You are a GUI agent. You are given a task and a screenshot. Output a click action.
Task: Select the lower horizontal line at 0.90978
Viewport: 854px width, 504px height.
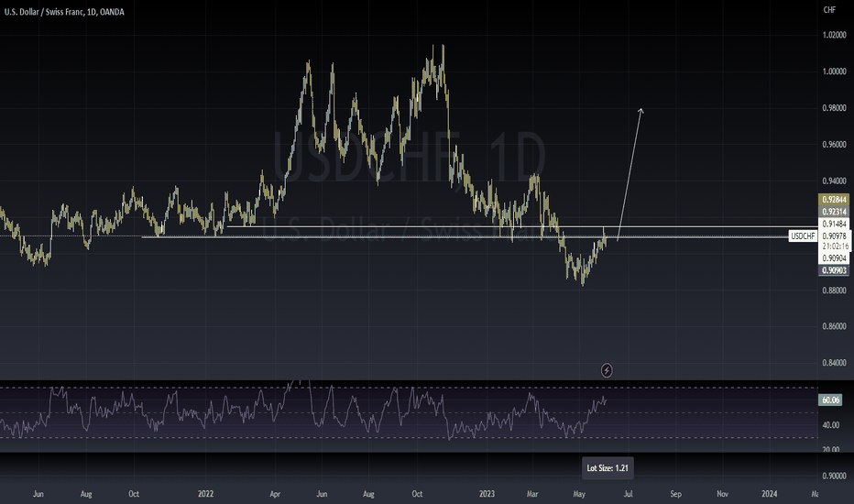coord(479,237)
